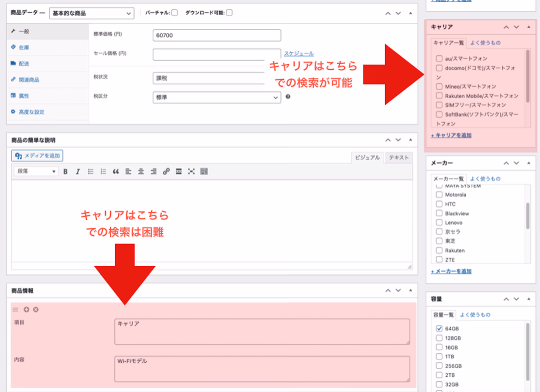Screen dimensions: 540x392
Task: Move the メーカー panel down
Action: pos(516,163)
